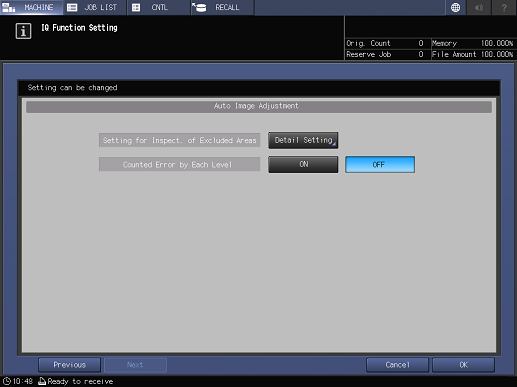Click the speaker volume icon

click(479, 7)
